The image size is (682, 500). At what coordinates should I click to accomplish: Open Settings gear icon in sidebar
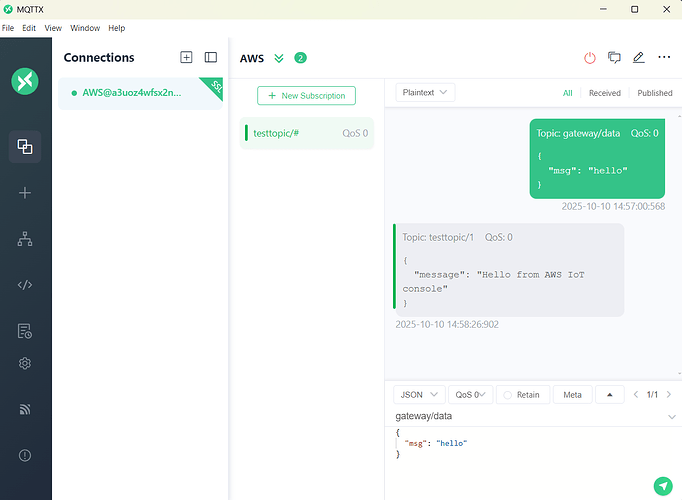pyautogui.click(x=25, y=363)
